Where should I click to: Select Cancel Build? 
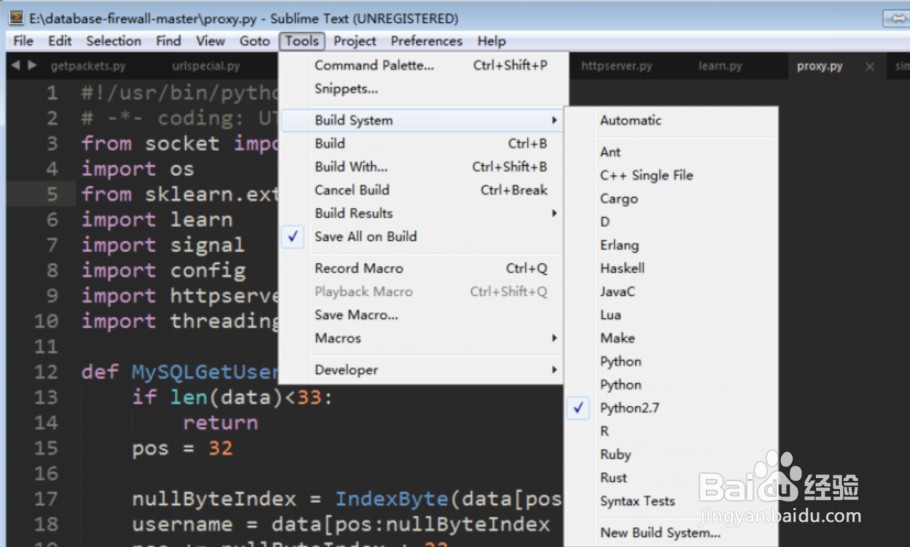tap(421, 190)
